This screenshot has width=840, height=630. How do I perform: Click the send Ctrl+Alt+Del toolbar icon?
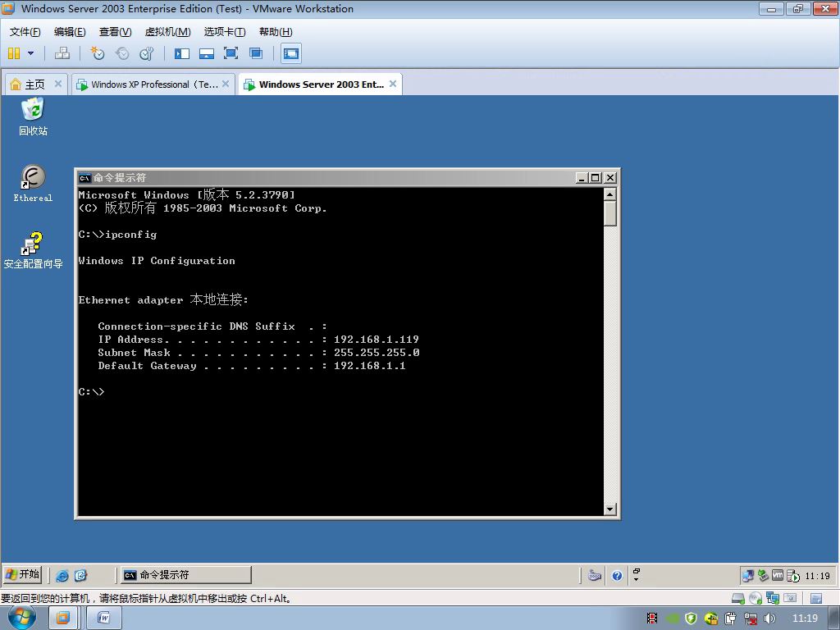[62, 53]
